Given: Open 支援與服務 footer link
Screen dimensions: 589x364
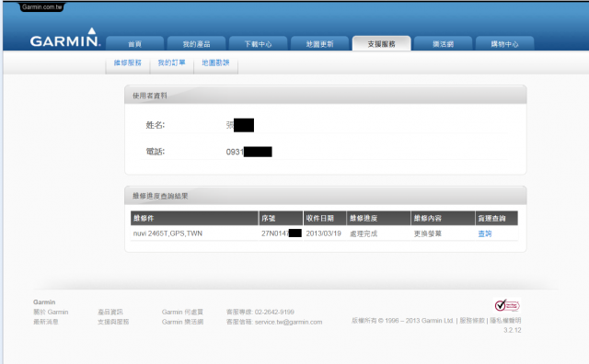Looking at the screenshot, I should (x=113, y=322).
